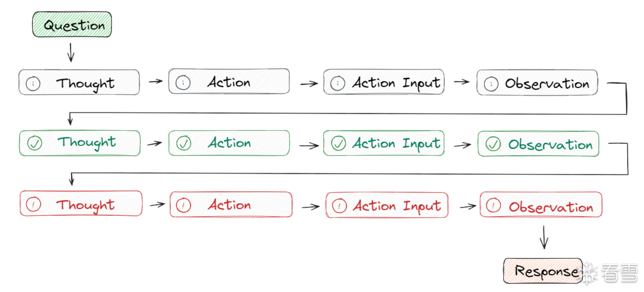Click the red warning icon beside Action Input

pos(339,206)
